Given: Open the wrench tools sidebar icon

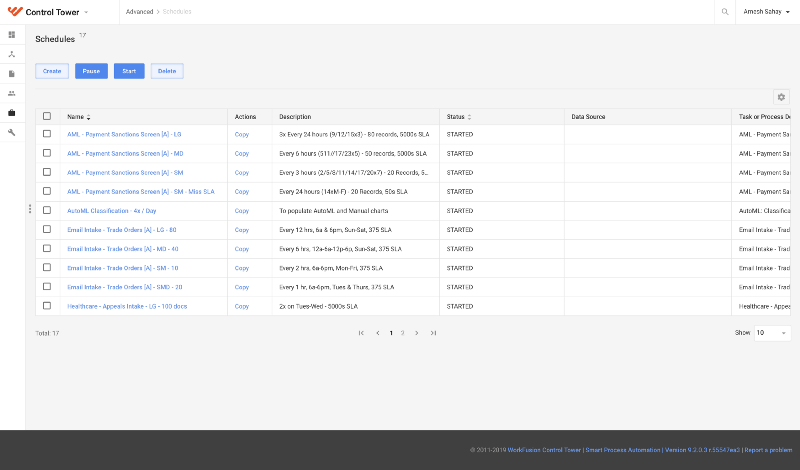Looking at the screenshot, I should pos(12,132).
